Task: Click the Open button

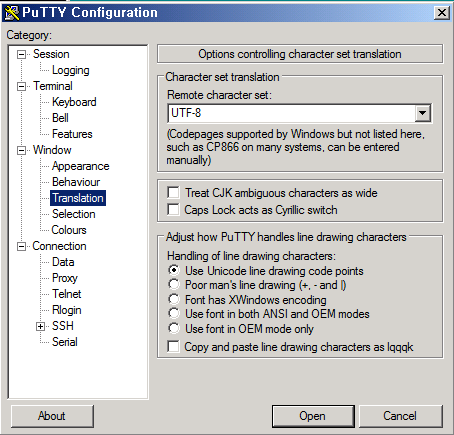Action: tap(313, 416)
